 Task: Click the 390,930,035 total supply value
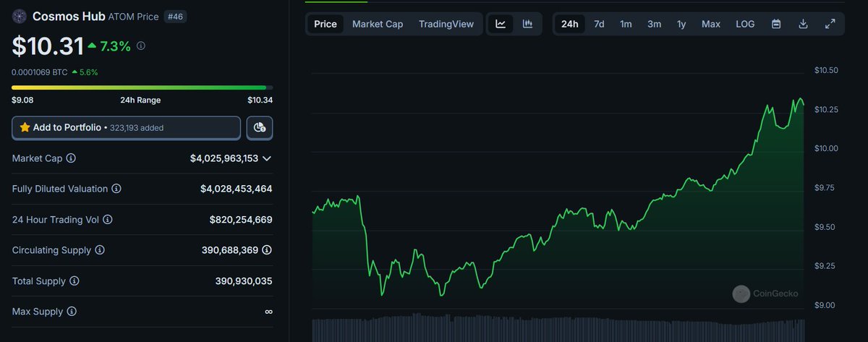click(x=244, y=281)
